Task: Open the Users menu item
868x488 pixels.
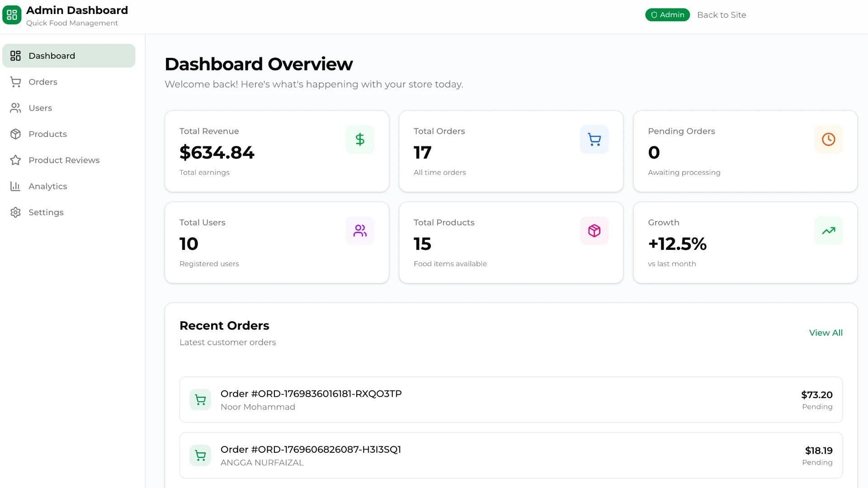Action: (x=69, y=108)
